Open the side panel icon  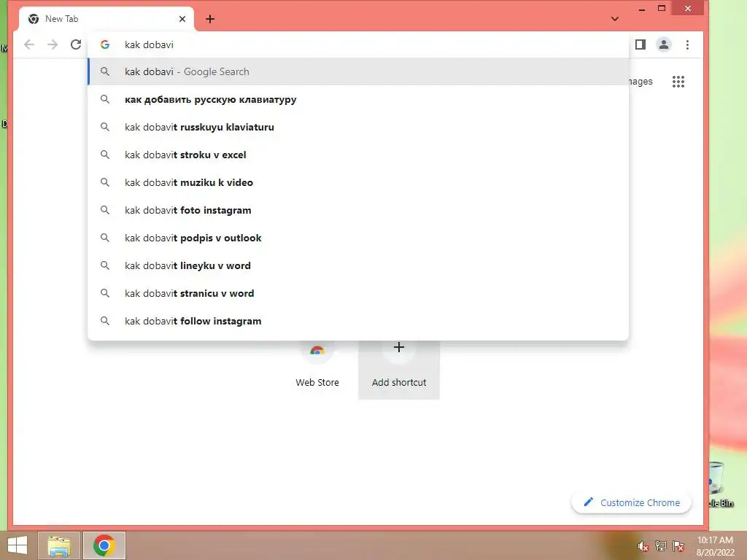click(x=640, y=44)
